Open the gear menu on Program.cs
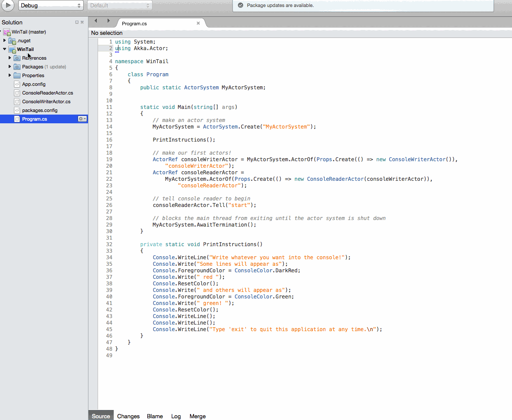This screenshot has height=420, width=512. click(x=82, y=119)
